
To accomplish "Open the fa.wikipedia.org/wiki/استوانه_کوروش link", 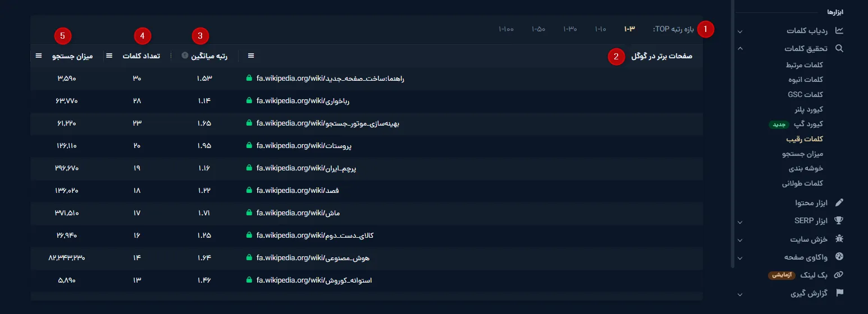I will [314, 280].
